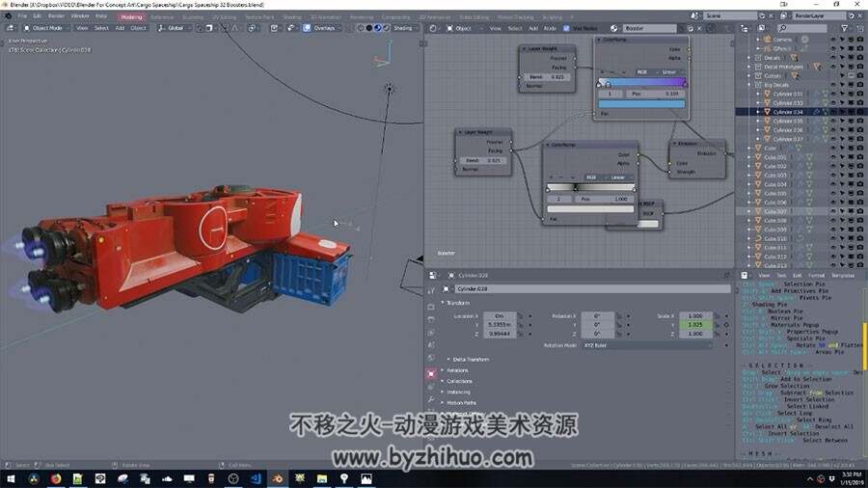Click the material sphere browse icon
The image size is (868, 488).
tap(614, 28)
